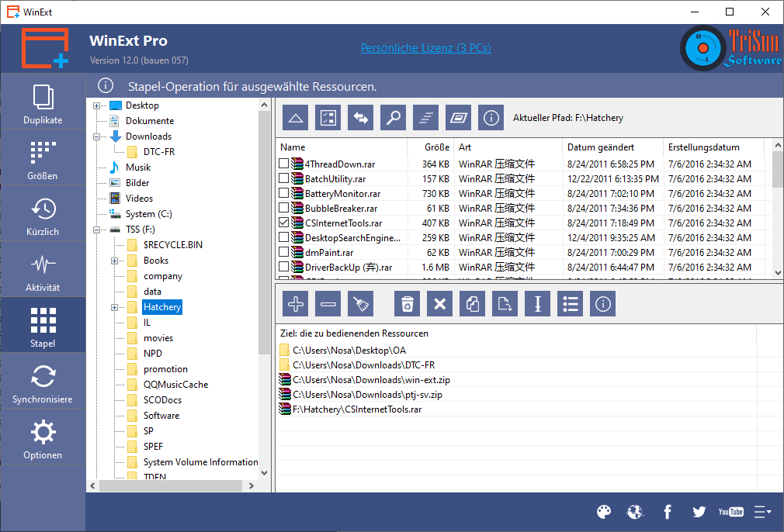Viewport: 784px width, 532px height.
Task: Click the sort lines toolbar icon
Action: [x=426, y=118]
